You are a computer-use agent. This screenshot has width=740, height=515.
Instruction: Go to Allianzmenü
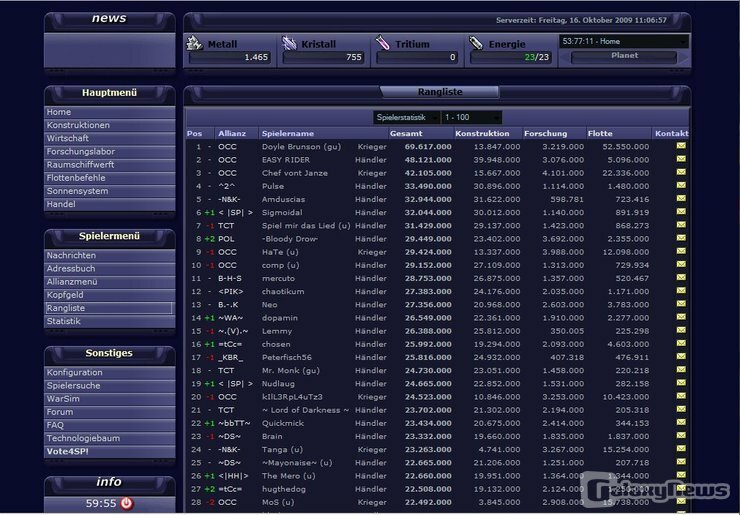pyautogui.click(x=109, y=282)
